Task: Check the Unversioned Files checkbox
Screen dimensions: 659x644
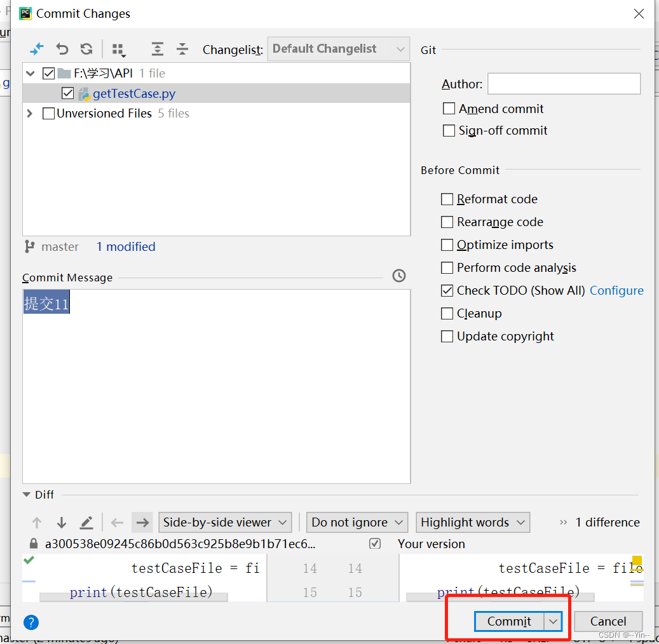Action: pos(48,114)
